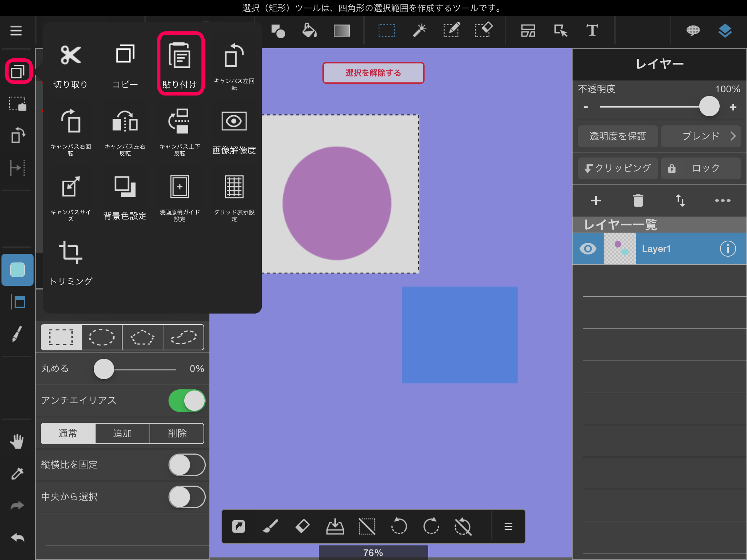Image resolution: width=747 pixels, height=560 pixels.
Task: Set selection mode to Delete (削除)
Action: pos(177,433)
